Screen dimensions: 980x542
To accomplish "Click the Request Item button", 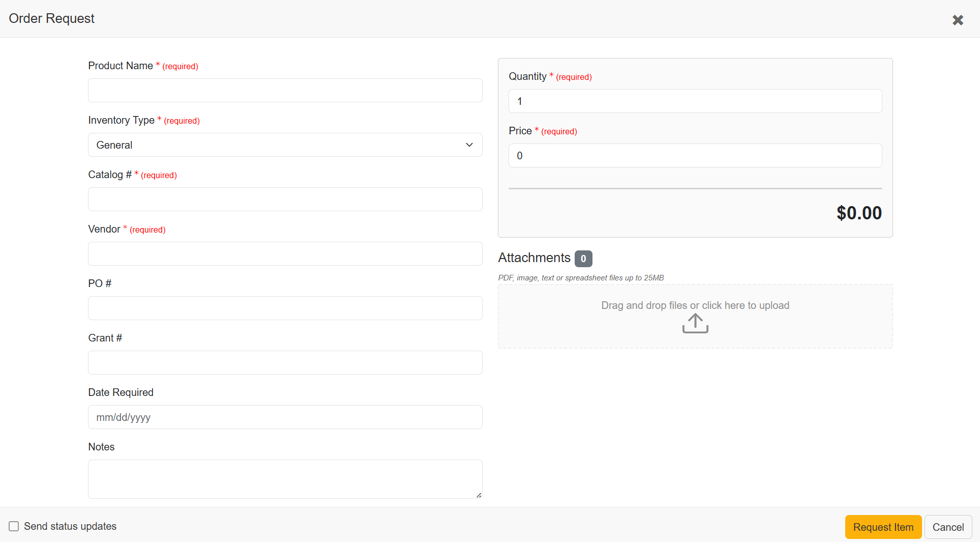I will click(883, 527).
